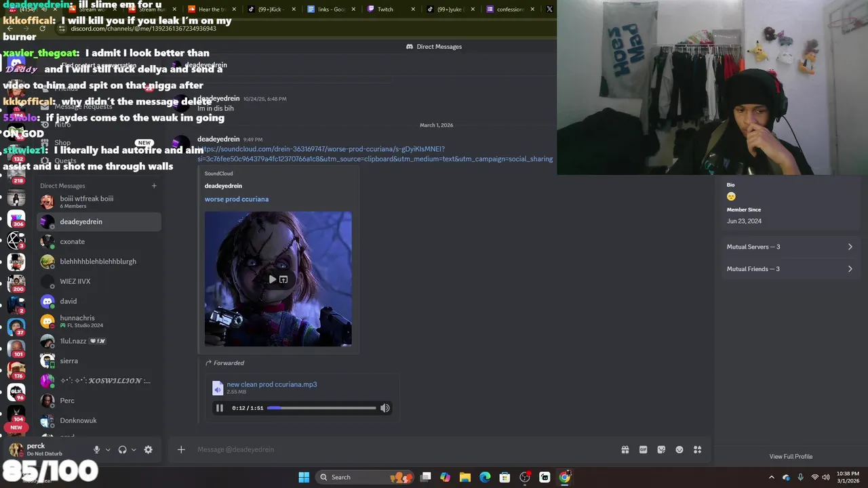Open OBS Studio from the taskbar

[525, 477]
